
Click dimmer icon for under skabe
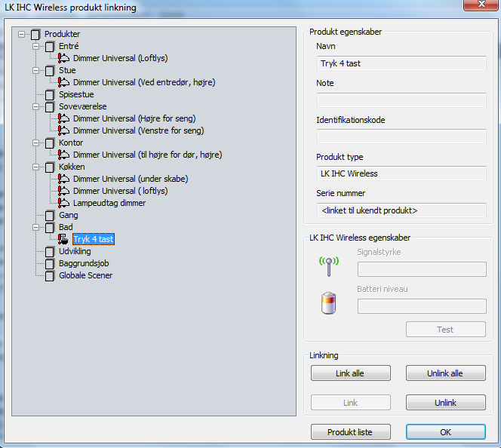pos(63,179)
